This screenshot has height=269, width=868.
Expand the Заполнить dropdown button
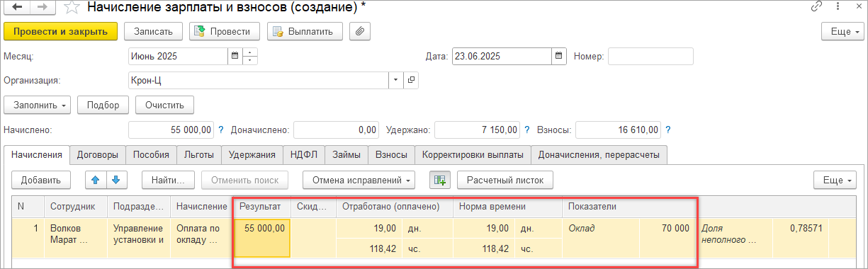click(38, 105)
